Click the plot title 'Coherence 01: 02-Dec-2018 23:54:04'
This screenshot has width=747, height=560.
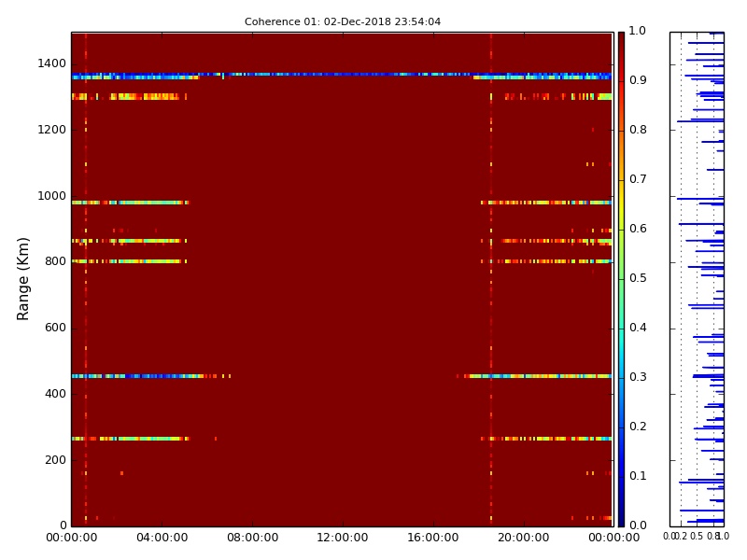[343, 21]
